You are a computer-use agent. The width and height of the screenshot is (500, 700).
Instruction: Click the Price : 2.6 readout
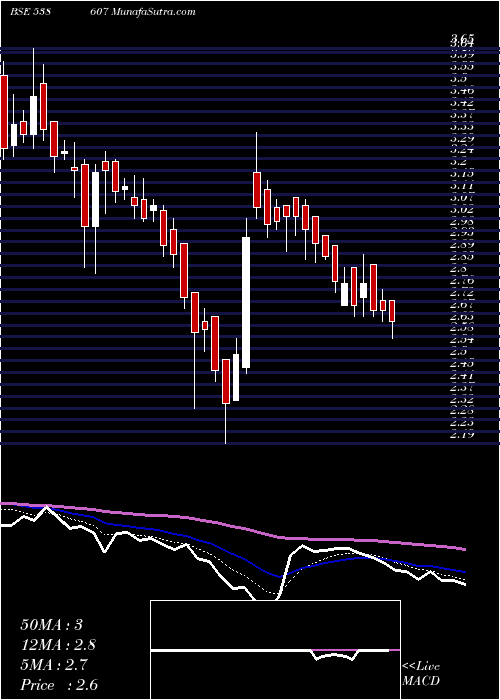tap(59, 685)
